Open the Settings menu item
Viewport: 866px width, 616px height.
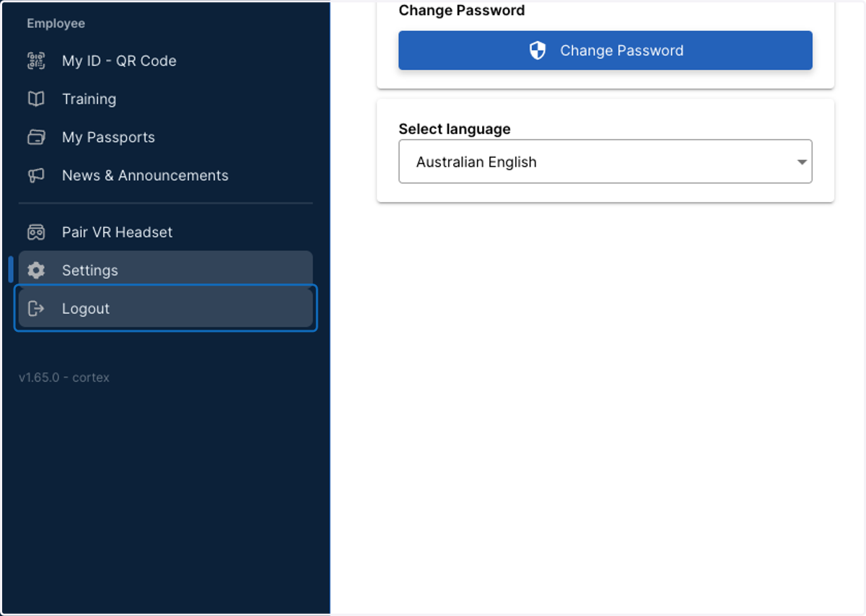click(165, 270)
